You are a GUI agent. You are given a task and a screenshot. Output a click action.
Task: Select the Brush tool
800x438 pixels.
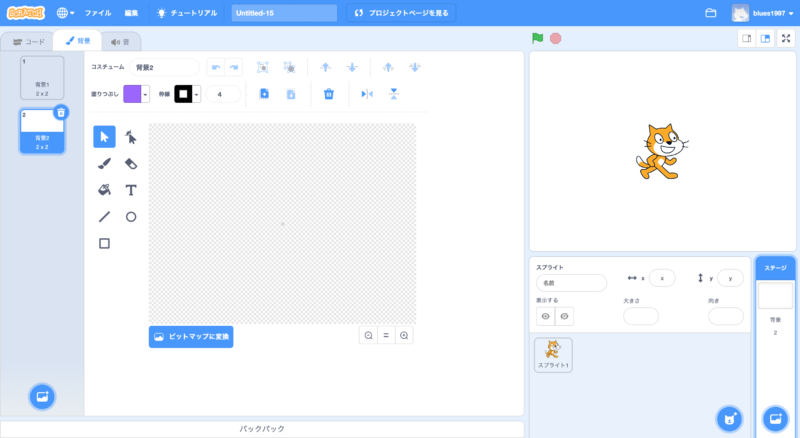point(104,163)
